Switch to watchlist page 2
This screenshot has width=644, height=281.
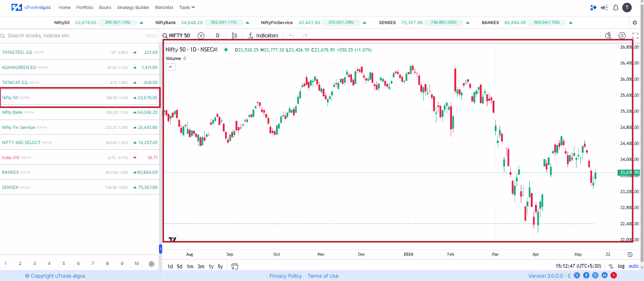[20, 264]
